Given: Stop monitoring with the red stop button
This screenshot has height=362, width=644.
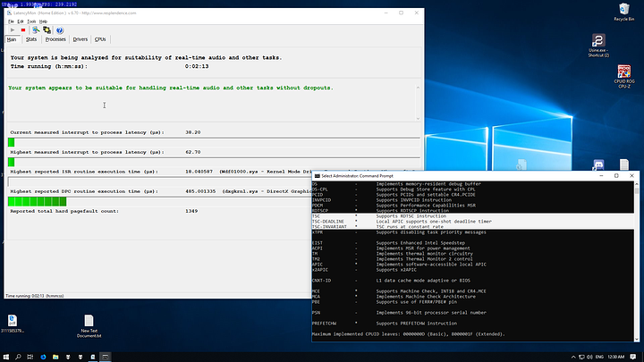Looking at the screenshot, I should 23,30.
